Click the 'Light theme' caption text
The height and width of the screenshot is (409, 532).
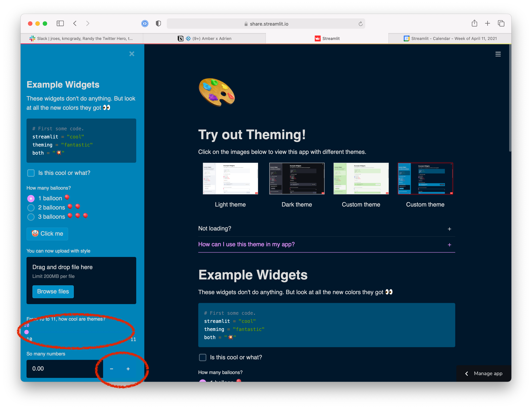coord(230,204)
